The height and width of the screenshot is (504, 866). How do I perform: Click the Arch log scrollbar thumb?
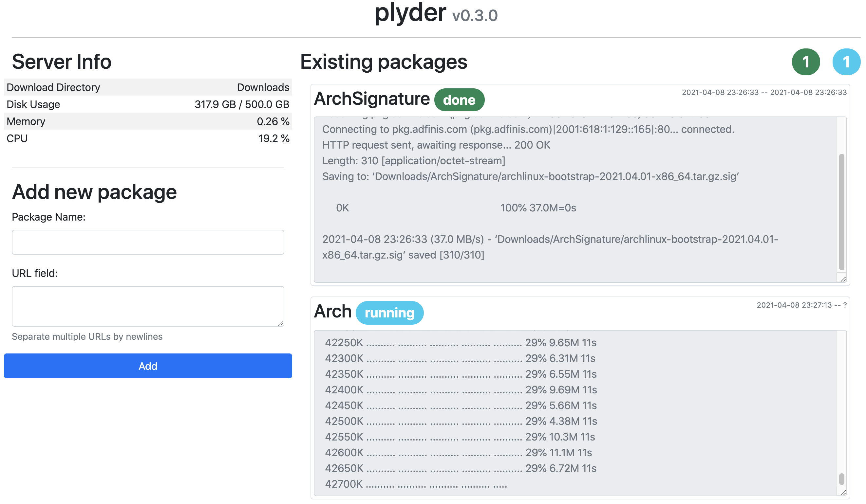841,479
